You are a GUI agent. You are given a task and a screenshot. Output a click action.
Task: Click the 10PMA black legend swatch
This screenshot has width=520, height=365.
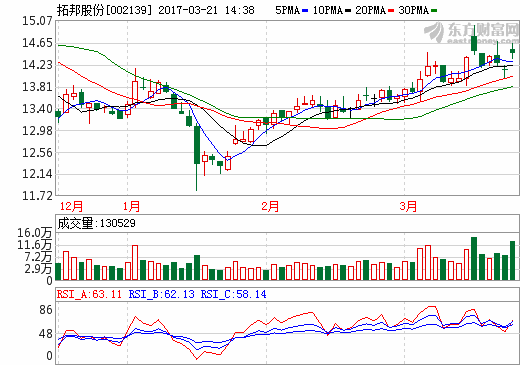click(x=348, y=11)
